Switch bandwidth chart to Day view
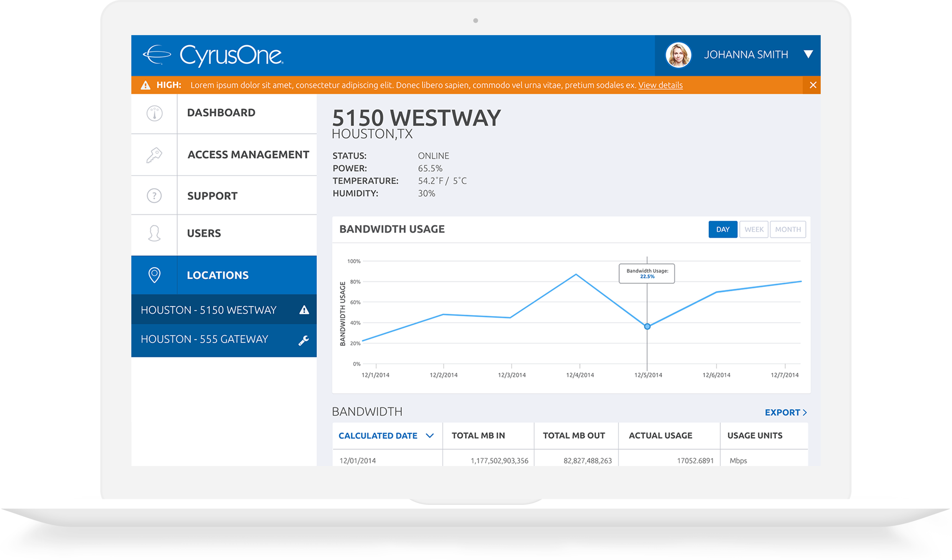The width and height of the screenshot is (952, 560). (722, 229)
